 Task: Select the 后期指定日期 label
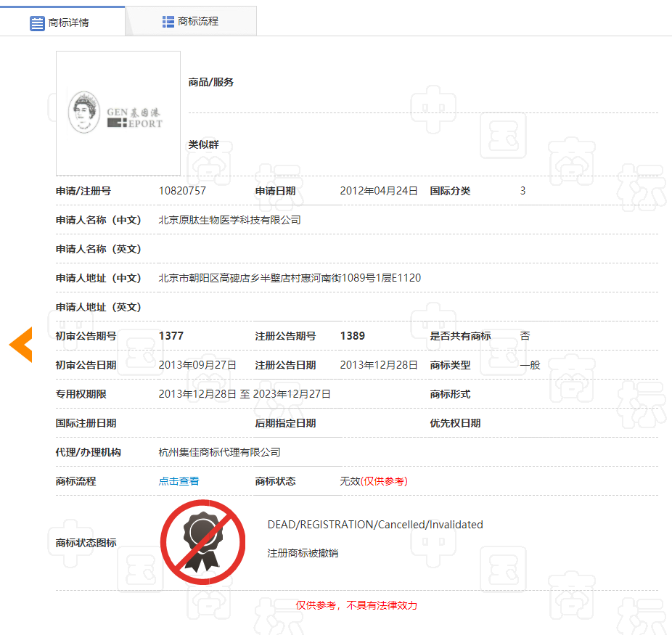[285, 423]
